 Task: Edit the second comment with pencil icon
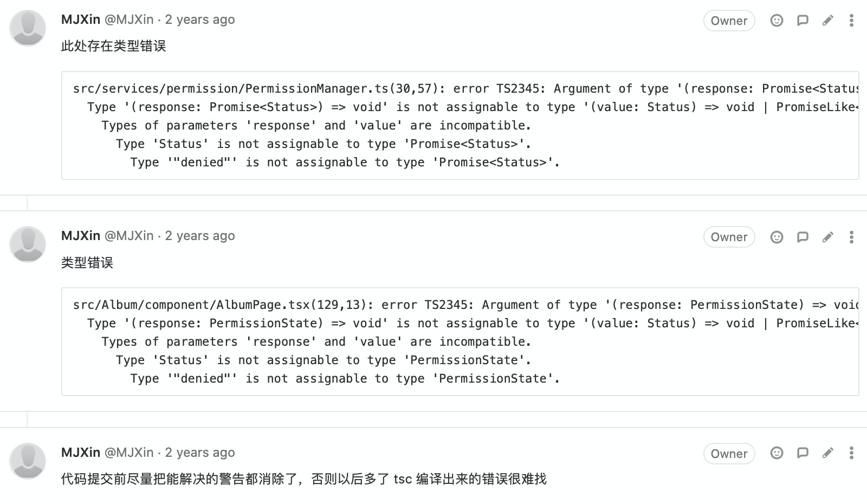point(827,237)
